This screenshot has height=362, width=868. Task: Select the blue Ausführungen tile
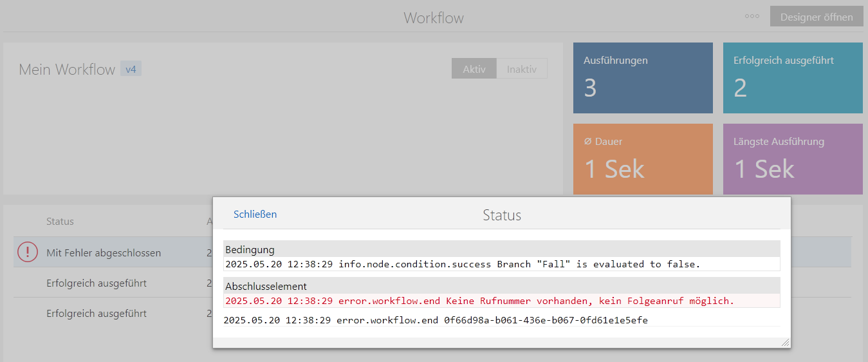pos(643,78)
